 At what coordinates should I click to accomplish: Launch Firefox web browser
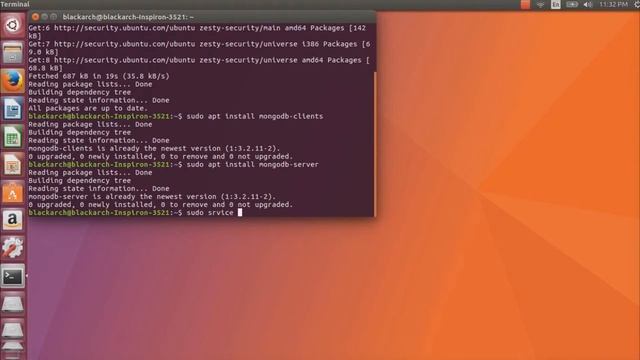pyautogui.click(x=13, y=81)
